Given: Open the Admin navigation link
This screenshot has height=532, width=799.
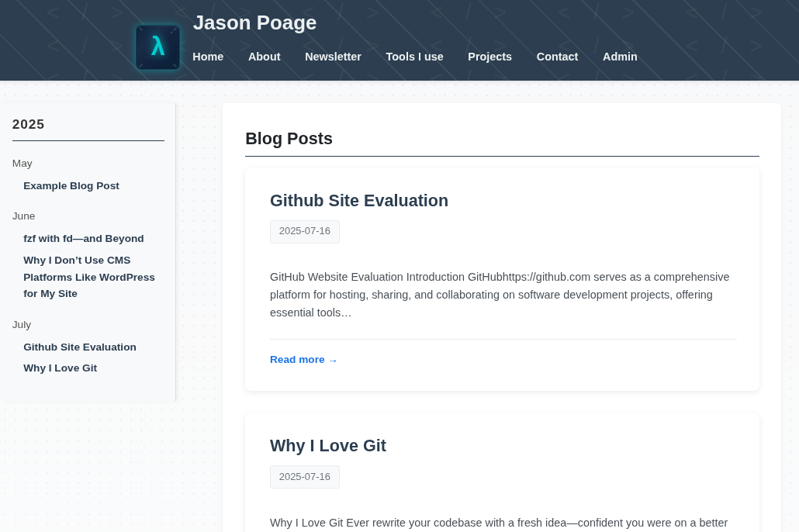Looking at the screenshot, I should [620, 57].
